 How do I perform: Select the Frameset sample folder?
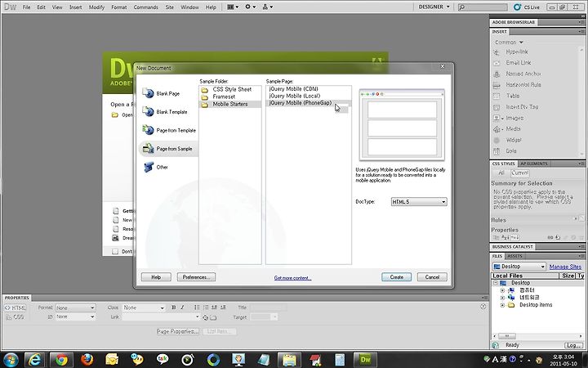tap(229, 96)
